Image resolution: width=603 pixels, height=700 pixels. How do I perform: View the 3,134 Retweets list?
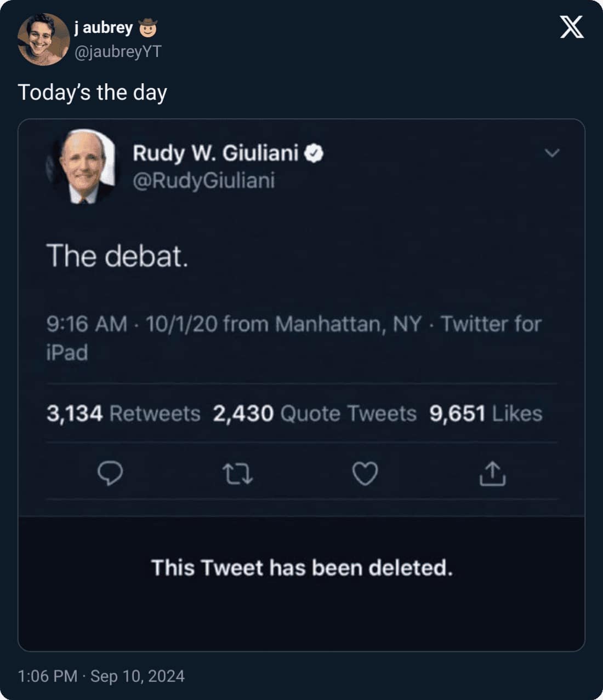tap(123, 414)
